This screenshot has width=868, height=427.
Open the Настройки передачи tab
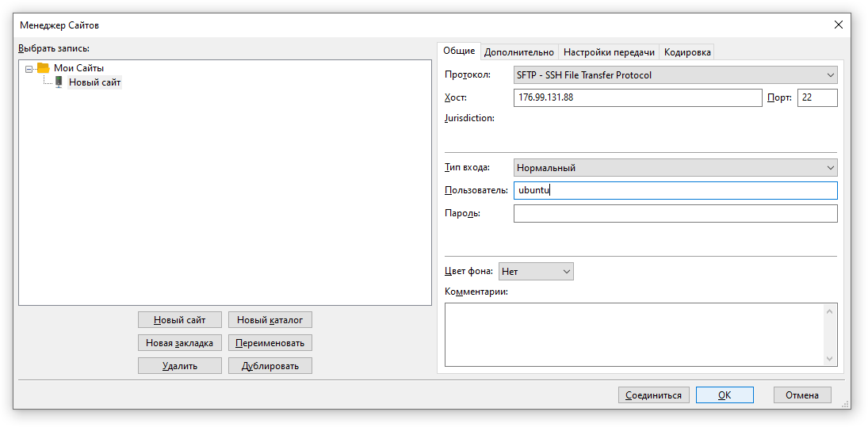609,52
